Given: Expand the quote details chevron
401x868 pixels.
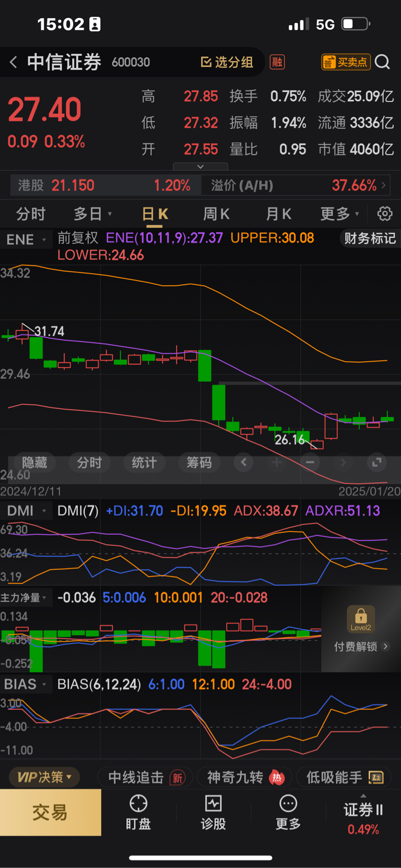Looking at the screenshot, I should [x=200, y=167].
